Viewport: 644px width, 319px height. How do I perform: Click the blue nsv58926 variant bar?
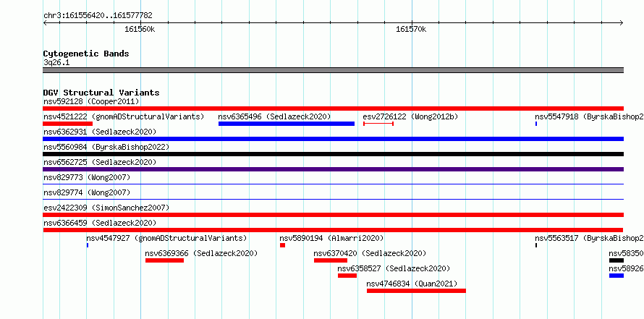[617, 276]
